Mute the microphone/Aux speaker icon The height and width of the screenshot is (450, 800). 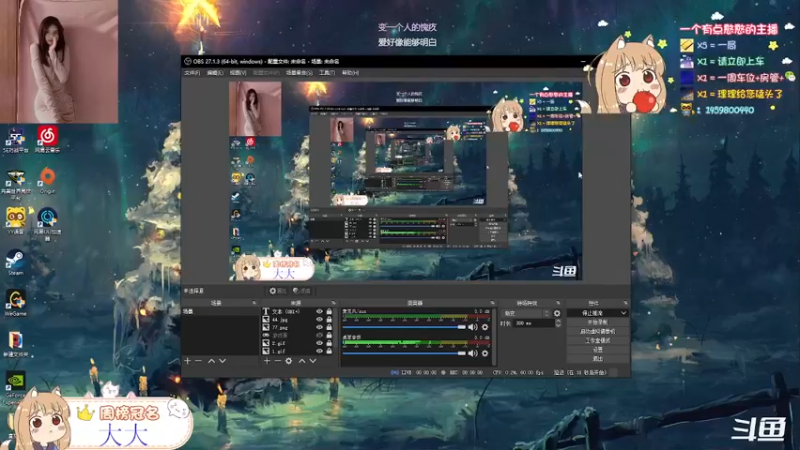tap(473, 327)
